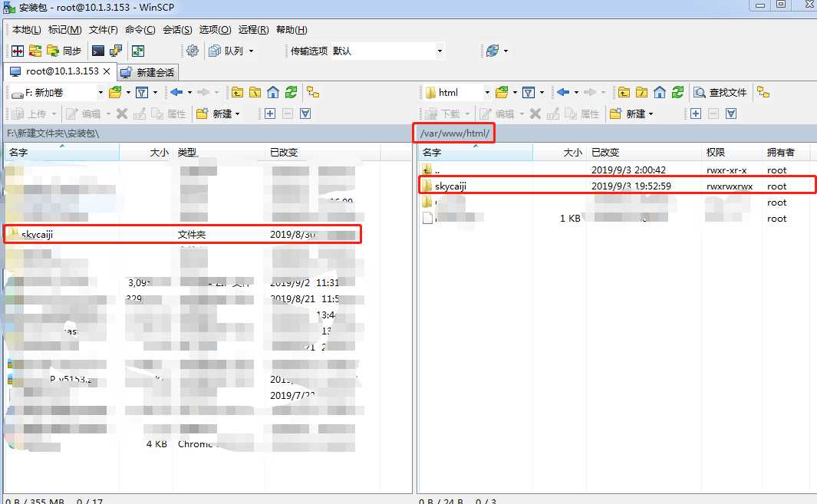This screenshot has height=504, width=817.
Task: Toggle remote directory tree icon
Action: (763, 92)
